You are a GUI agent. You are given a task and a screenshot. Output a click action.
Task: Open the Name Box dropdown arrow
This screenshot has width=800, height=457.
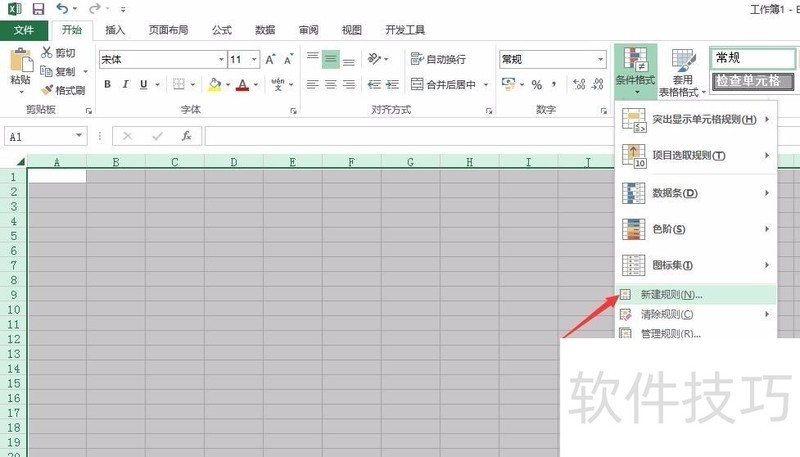[79, 136]
